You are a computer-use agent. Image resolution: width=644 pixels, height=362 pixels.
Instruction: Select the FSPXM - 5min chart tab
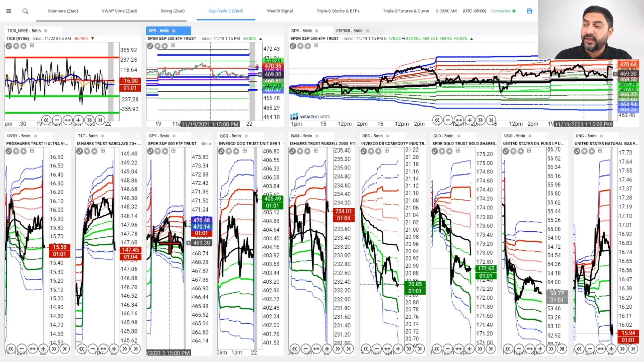(x=349, y=31)
